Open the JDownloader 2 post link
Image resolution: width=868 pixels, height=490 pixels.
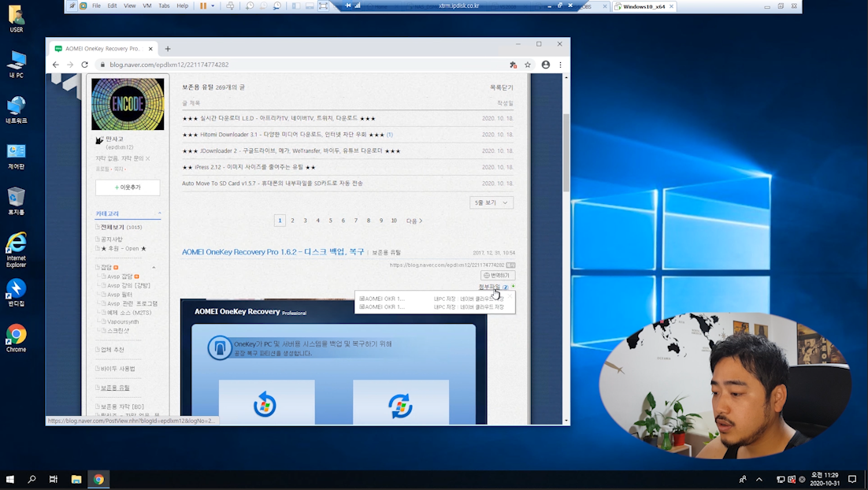[291, 150]
